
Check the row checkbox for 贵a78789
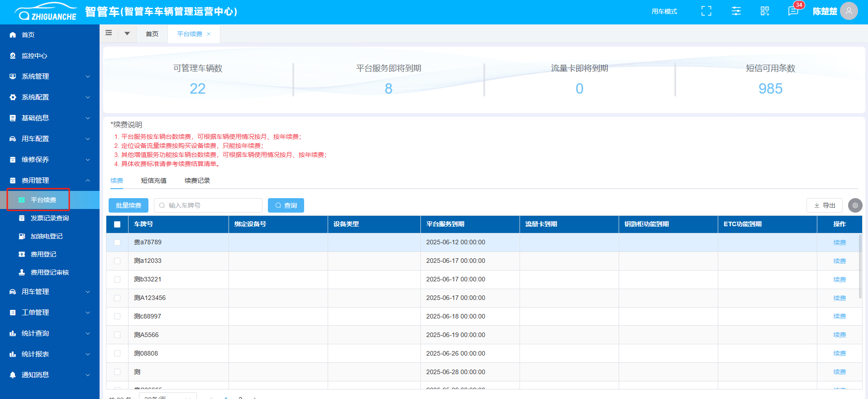(117, 242)
